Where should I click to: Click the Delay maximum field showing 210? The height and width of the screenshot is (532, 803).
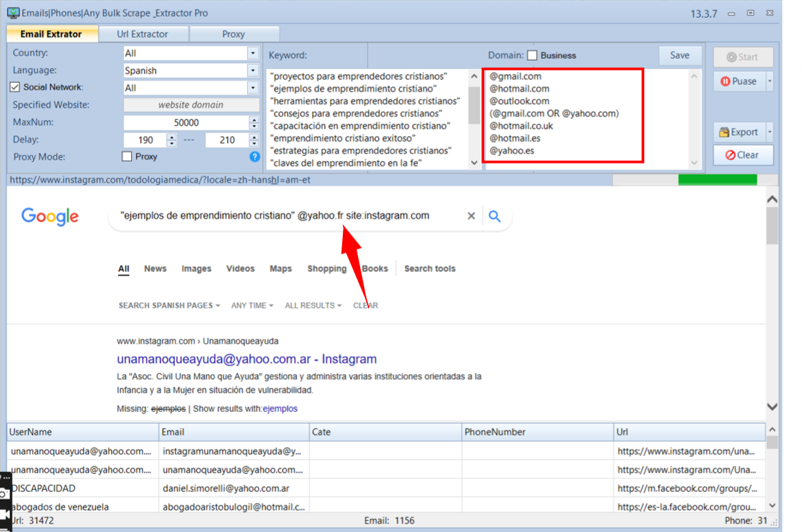coord(227,140)
